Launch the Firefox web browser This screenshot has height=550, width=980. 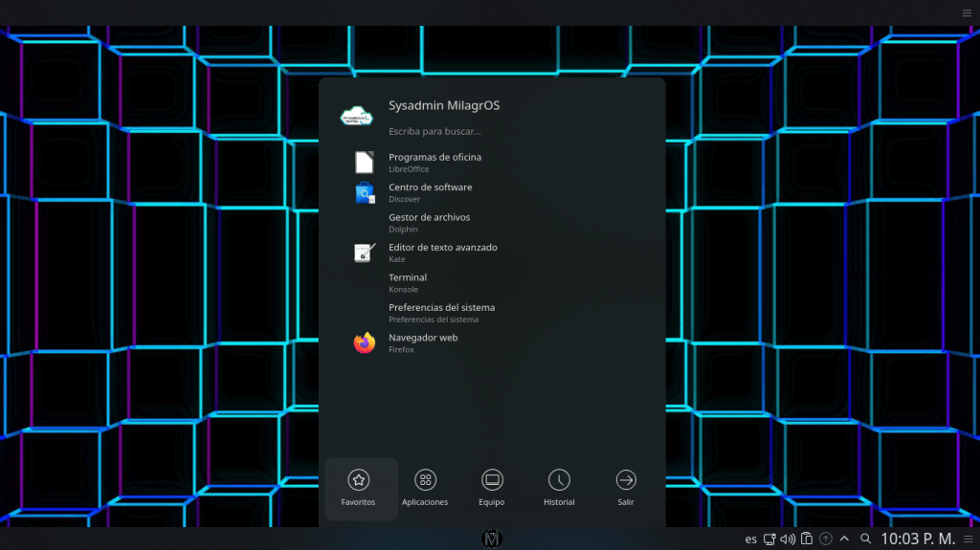coord(423,343)
